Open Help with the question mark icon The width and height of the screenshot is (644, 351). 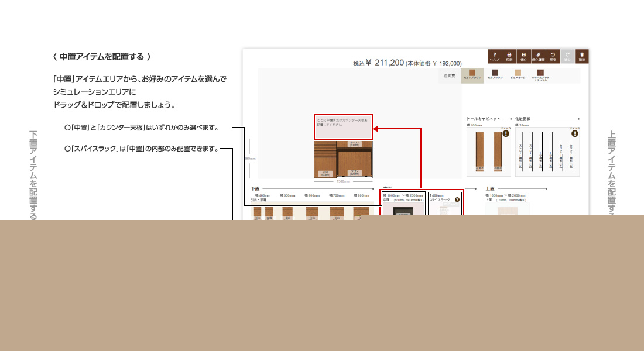[x=495, y=56]
